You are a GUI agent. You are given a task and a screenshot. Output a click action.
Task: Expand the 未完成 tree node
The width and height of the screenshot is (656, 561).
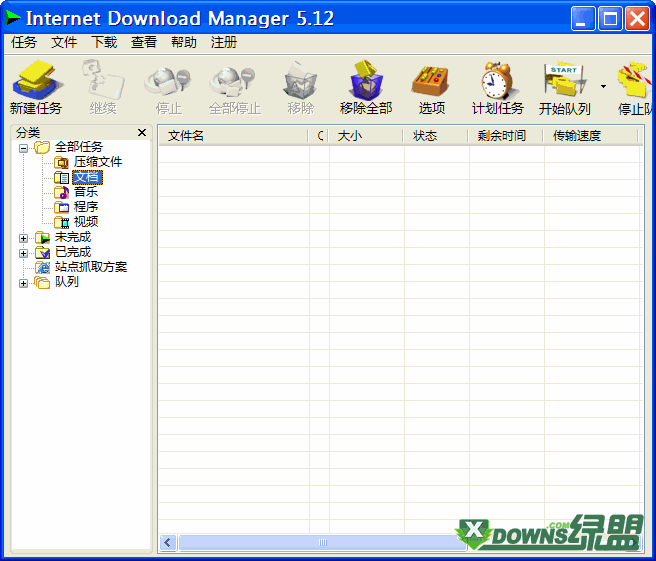(23, 238)
